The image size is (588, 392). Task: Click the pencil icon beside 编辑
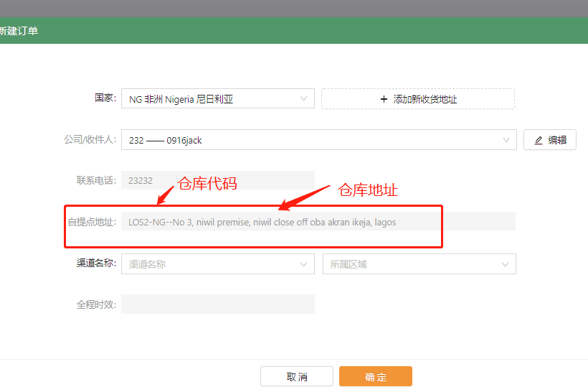click(x=539, y=141)
